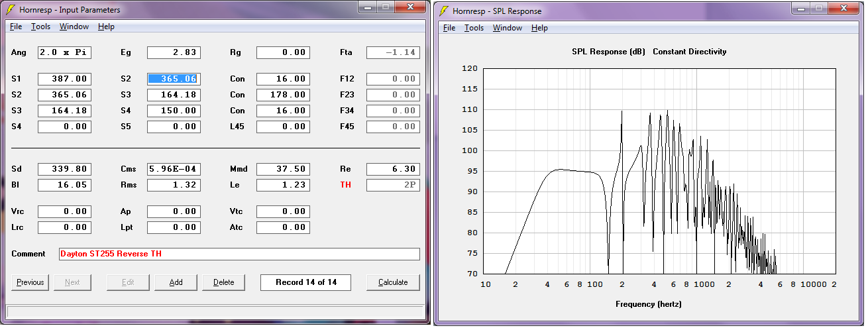Image resolution: width=868 pixels, height=330 pixels.
Task: Select the Mmd field showing 37.50
Action: coord(283,169)
